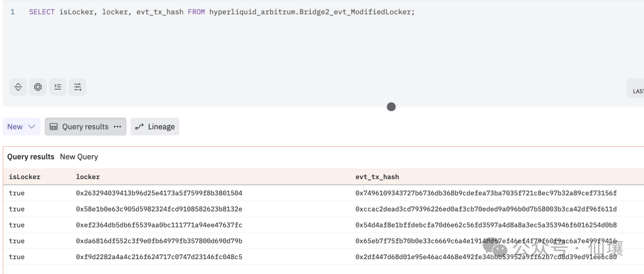This screenshot has height=274, width=644.
Task: Click the expand/collapse editor icon
Action: 18,87
